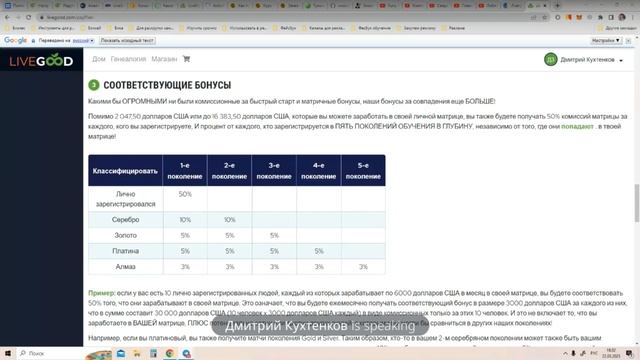Open the 'Дом' navigation item

coord(99,59)
